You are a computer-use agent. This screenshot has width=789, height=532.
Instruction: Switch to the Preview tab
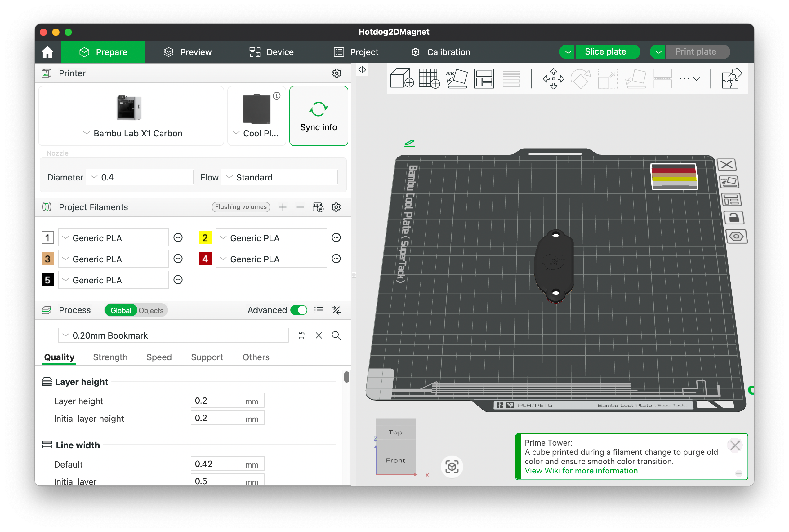pyautogui.click(x=188, y=52)
